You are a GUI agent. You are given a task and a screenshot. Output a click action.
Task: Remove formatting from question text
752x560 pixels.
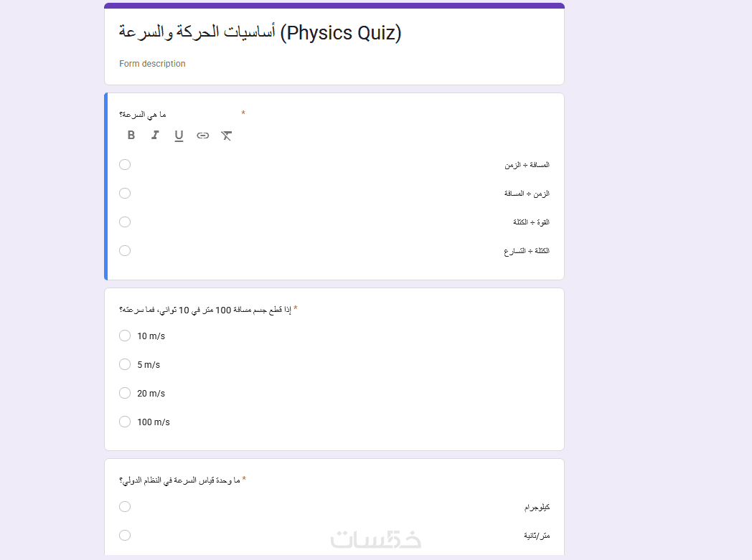click(227, 136)
